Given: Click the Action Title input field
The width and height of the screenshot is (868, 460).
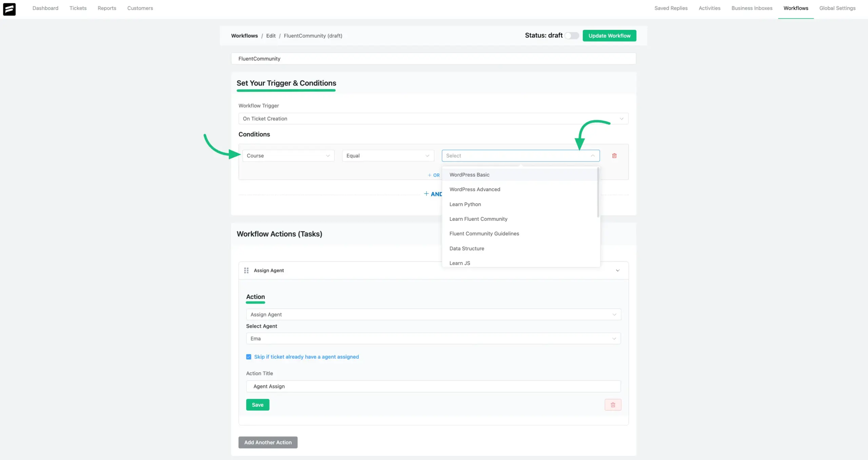Looking at the screenshot, I should 433,386.
